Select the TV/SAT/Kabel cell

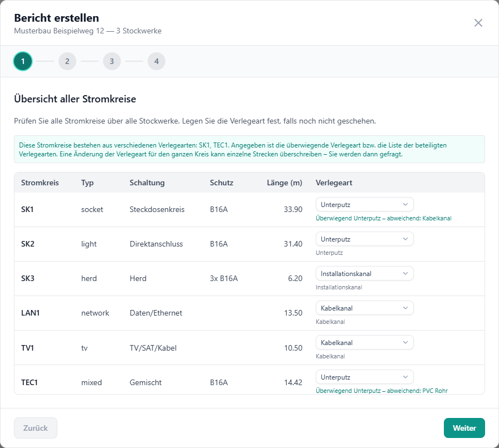[153, 348]
